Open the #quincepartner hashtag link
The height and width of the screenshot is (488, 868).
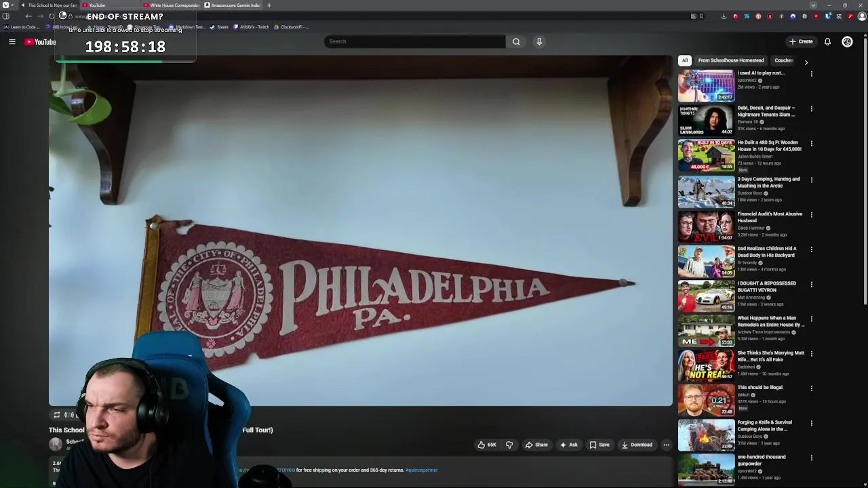(x=422, y=470)
